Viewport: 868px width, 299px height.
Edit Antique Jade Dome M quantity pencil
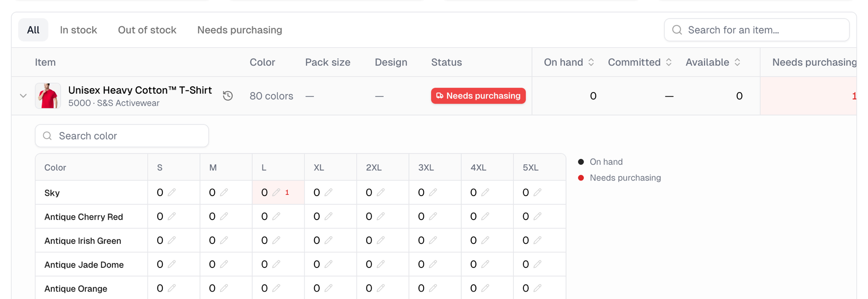coord(224,264)
